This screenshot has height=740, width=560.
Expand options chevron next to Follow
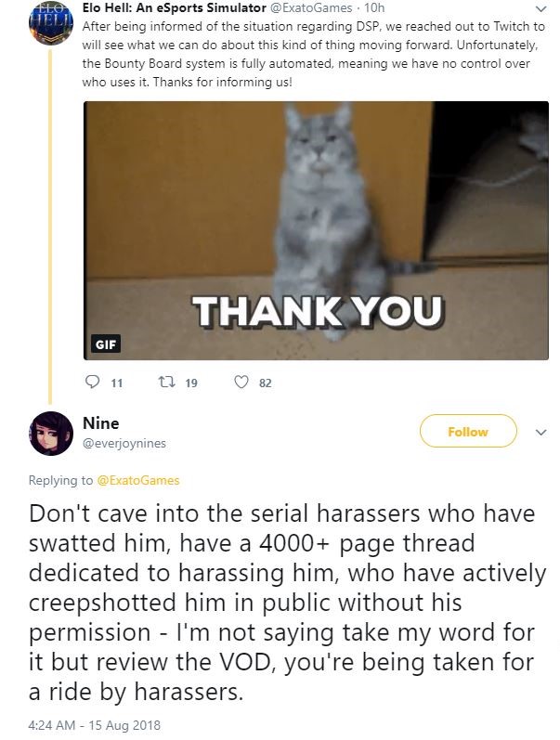(541, 432)
